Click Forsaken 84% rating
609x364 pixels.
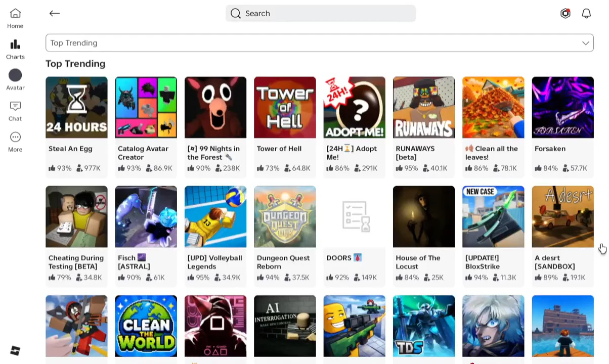[546, 168]
